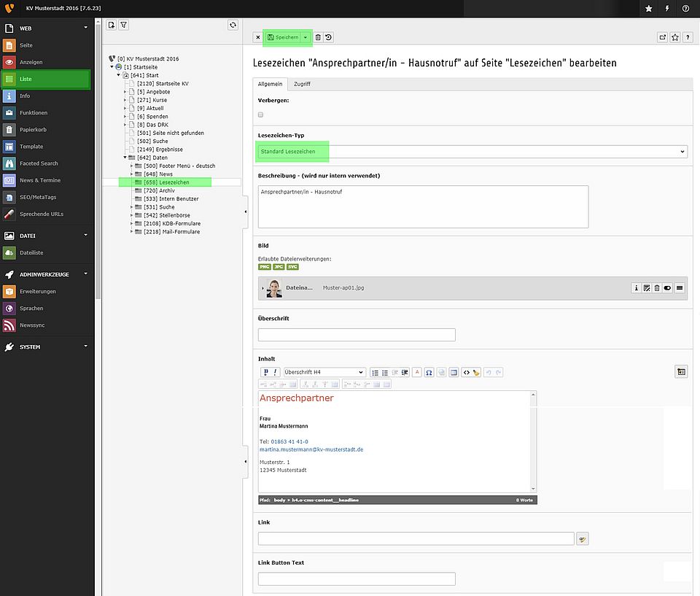Open the save options dropdown arrow

coord(306,37)
